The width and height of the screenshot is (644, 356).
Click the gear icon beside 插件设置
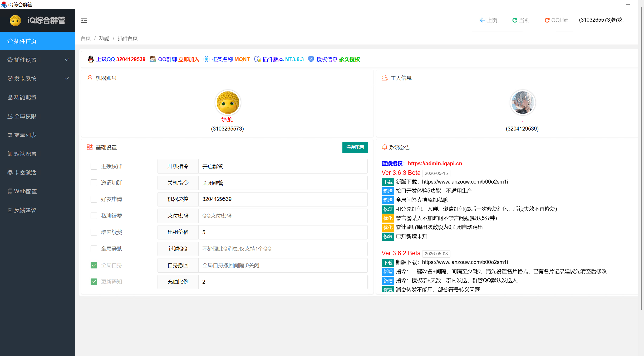(x=10, y=60)
